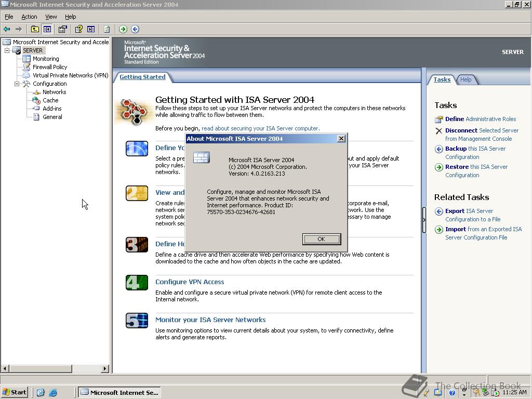Click the right arrow of tree horizontal scrollbar

tap(105, 368)
